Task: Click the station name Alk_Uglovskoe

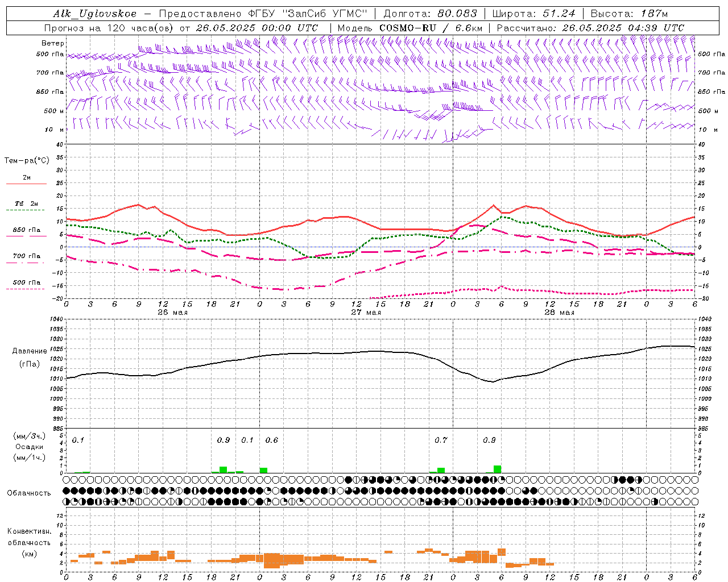Action: (x=95, y=14)
